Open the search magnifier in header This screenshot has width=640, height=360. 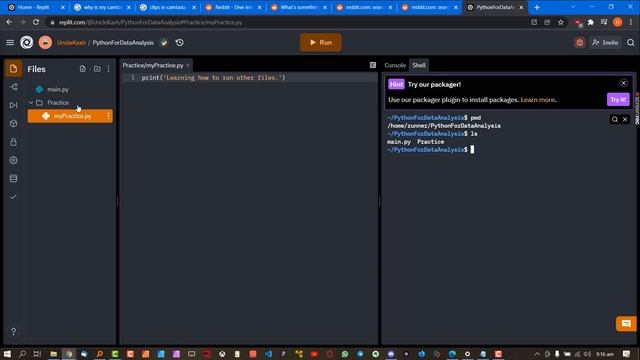pyautogui.click(x=631, y=42)
